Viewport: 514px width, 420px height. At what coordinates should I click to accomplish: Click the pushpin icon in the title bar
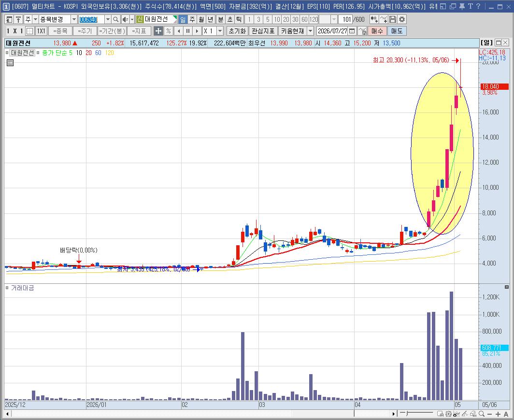(461, 6)
